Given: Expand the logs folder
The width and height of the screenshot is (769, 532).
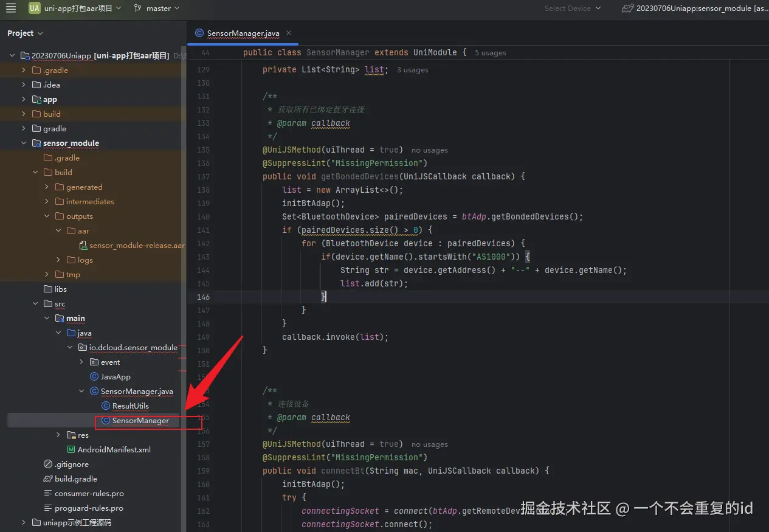Looking at the screenshot, I should point(58,260).
